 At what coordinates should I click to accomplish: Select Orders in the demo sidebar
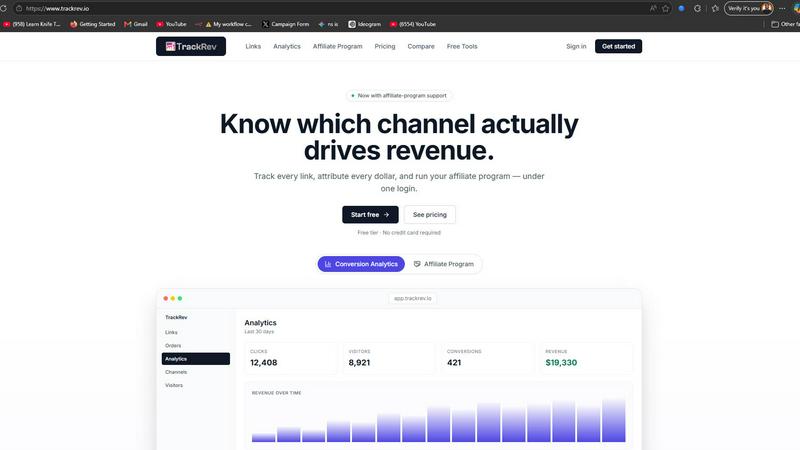pos(173,346)
